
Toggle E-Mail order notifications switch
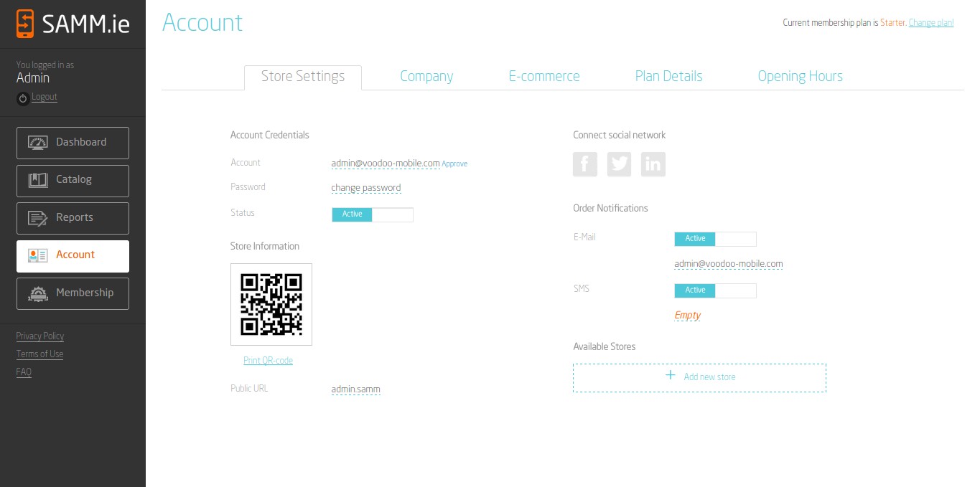(715, 239)
